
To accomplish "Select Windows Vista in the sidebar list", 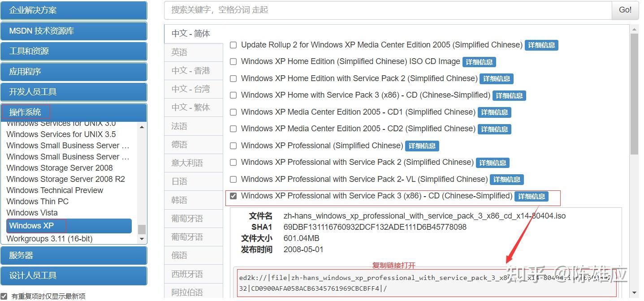I will [32, 212].
